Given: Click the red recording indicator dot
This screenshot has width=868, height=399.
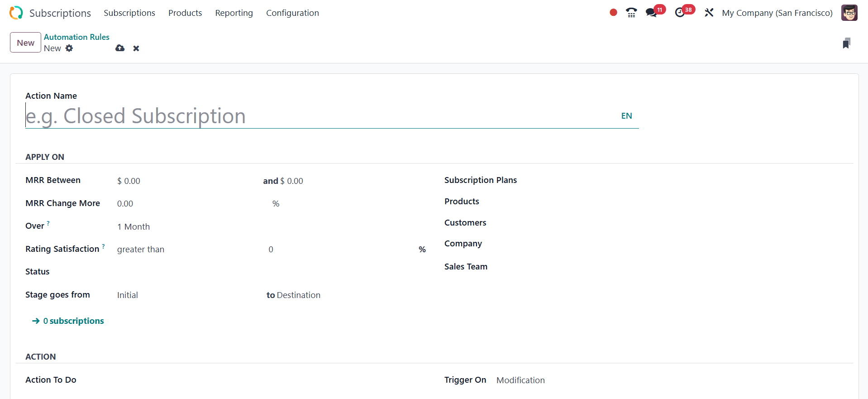Looking at the screenshot, I should point(613,13).
